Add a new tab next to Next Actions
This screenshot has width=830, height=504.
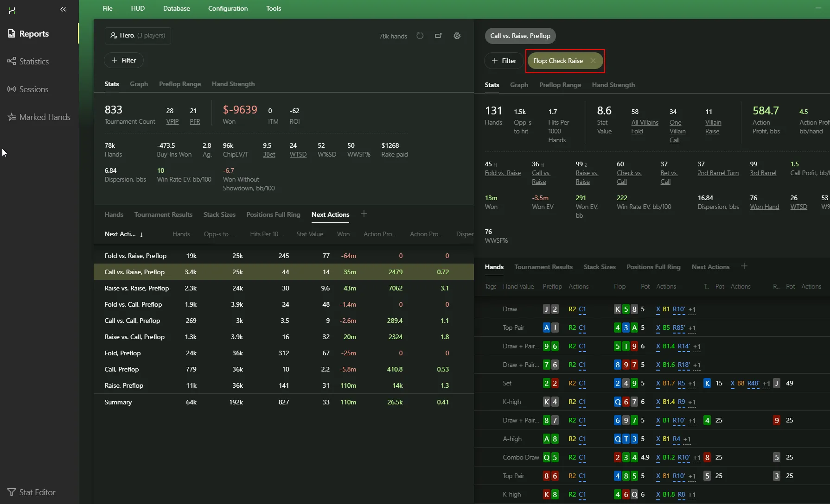click(x=364, y=214)
